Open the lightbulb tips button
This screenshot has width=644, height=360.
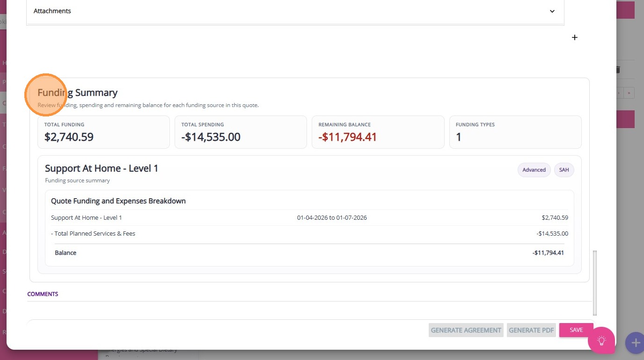point(601,340)
